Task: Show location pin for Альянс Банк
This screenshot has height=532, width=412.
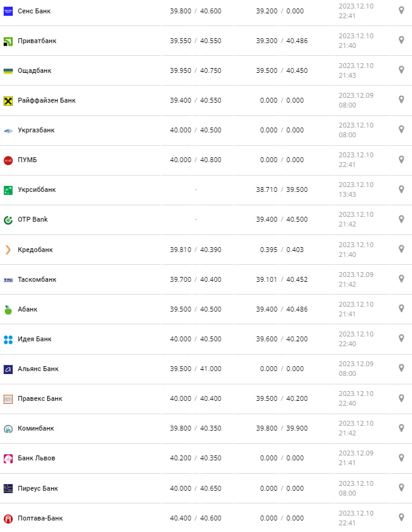Action: [x=401, y=368]
